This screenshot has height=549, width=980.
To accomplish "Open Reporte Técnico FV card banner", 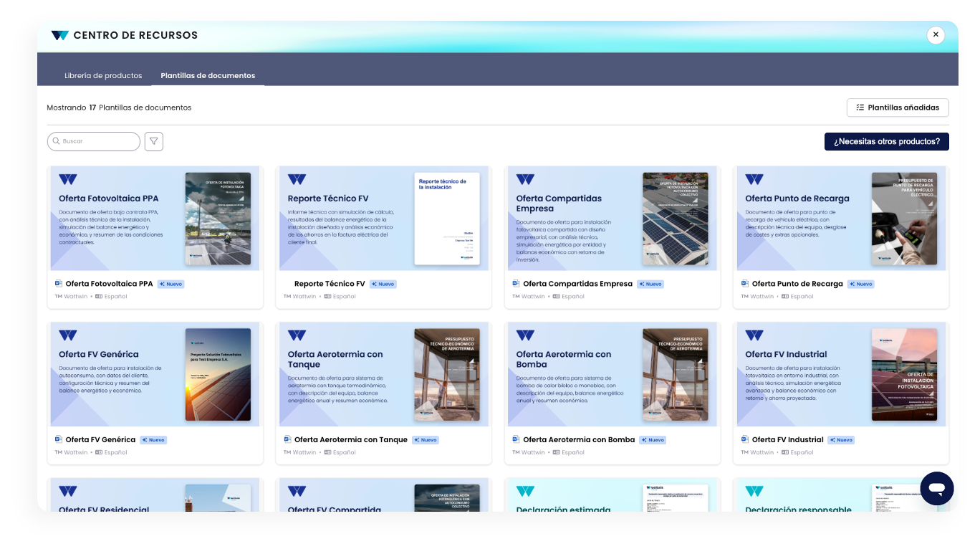I will 384,219.
